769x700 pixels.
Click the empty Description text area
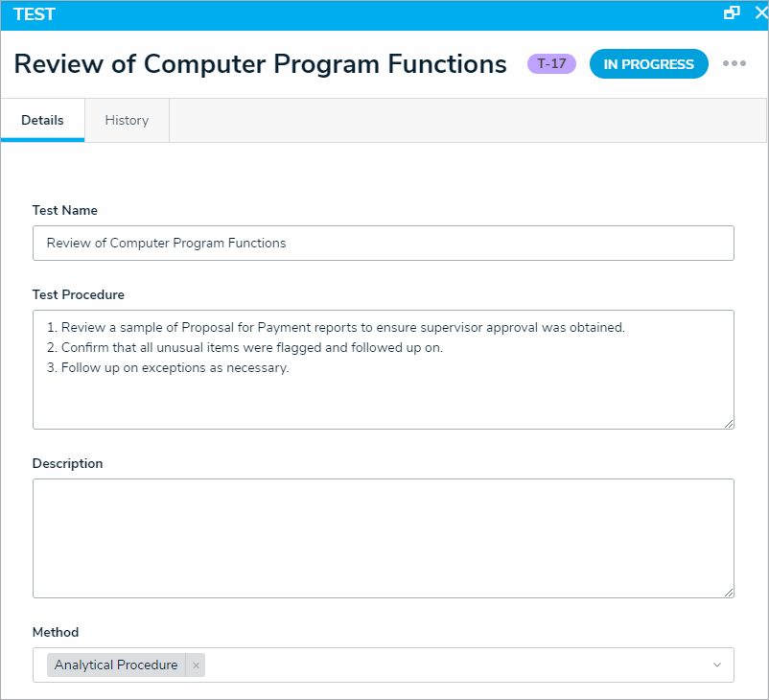click(x=384, y=538)
